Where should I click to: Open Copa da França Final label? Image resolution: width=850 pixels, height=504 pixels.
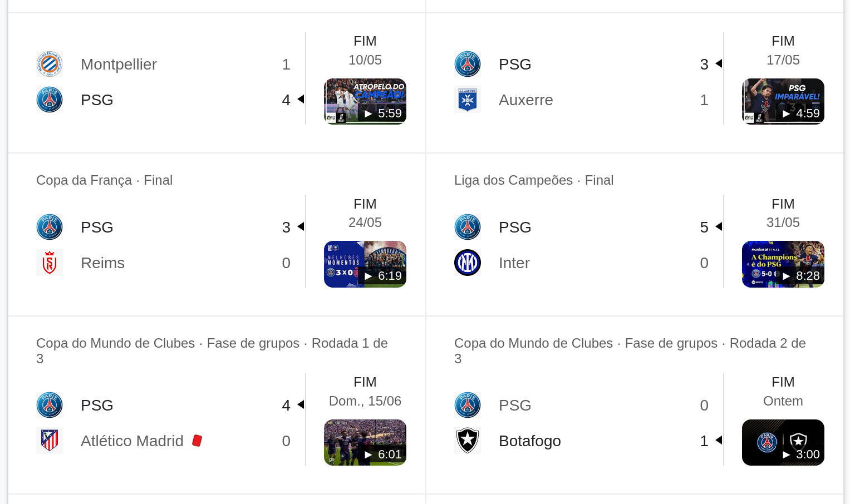tap(105, 180)
